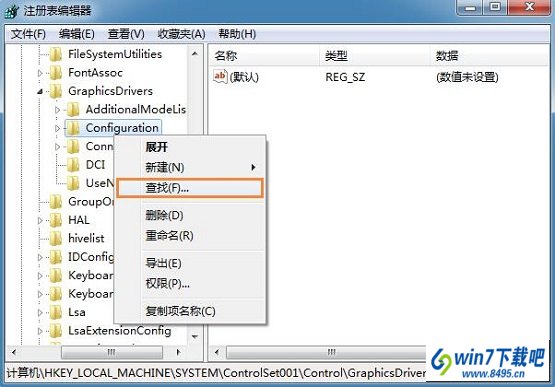The image size is (555, 387).
Task: Click the FileSystemUtilities folder icon
Action: (x=56, y=54)
